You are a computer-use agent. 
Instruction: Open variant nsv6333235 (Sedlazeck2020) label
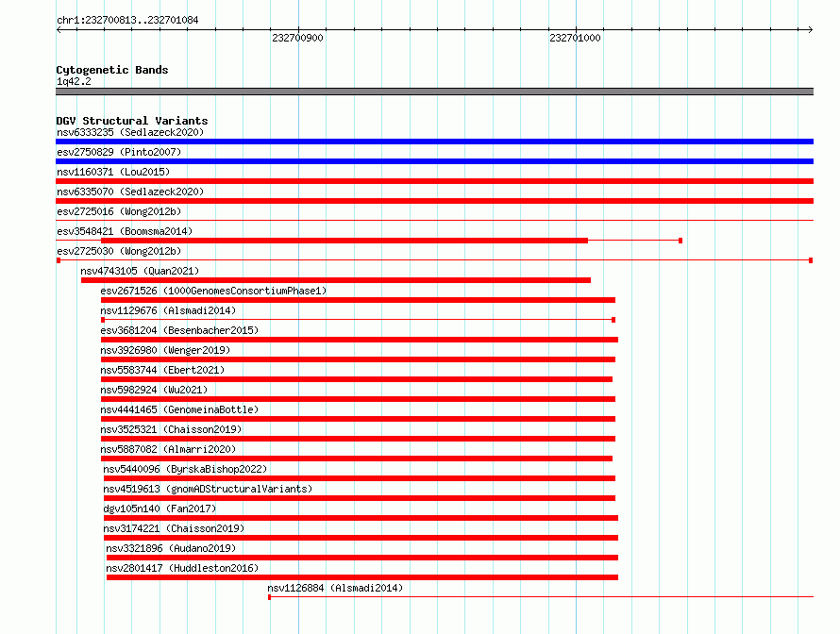130,132
